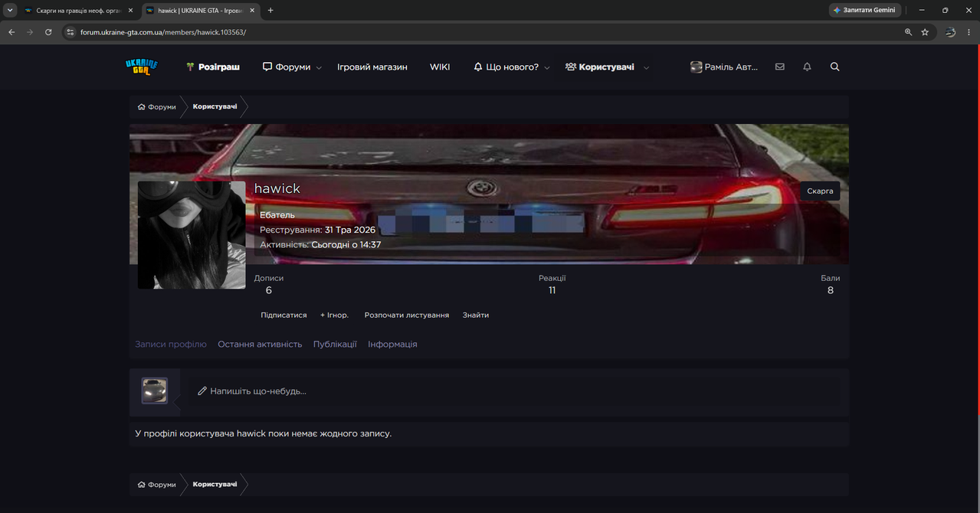Expand the Форуми dropdown chevron
The height and width of the screenshot is (513, 980).
tap(319, 67)
